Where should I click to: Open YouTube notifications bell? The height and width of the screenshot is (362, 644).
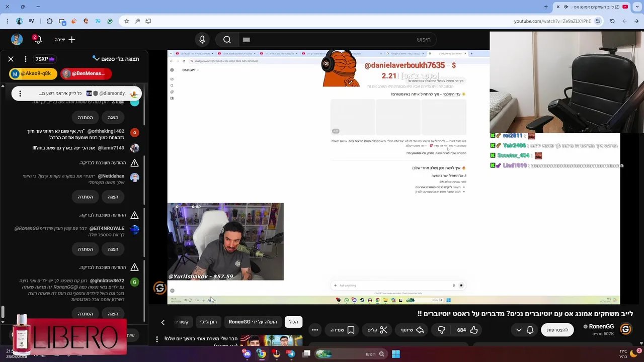37,40
